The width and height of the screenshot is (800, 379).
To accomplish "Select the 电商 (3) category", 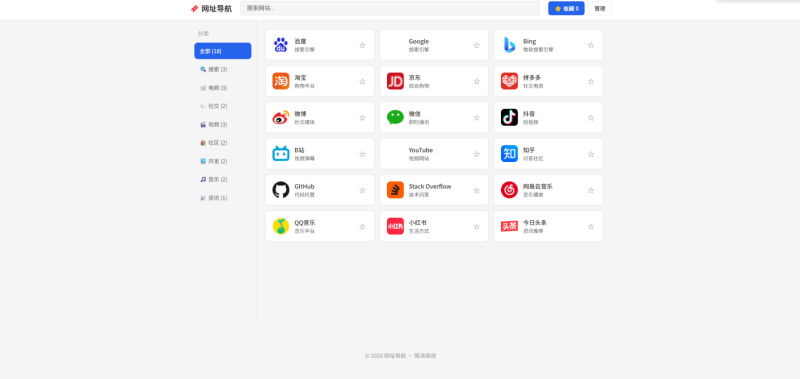I will click(x=222, y=88).
